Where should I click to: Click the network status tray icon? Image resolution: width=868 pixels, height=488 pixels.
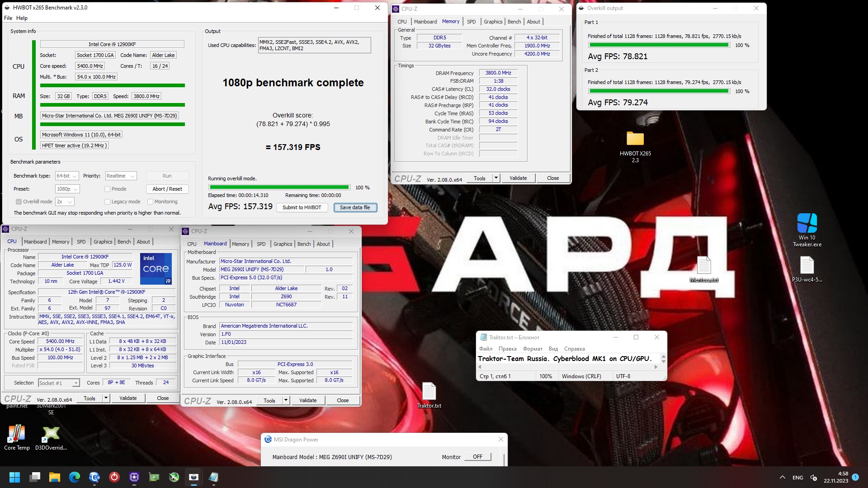click(814, 478)
